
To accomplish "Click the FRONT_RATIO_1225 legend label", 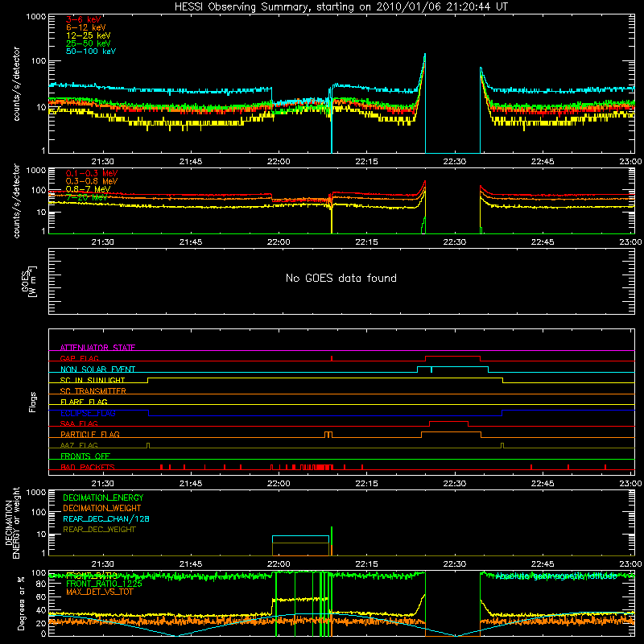I will 104,584.
